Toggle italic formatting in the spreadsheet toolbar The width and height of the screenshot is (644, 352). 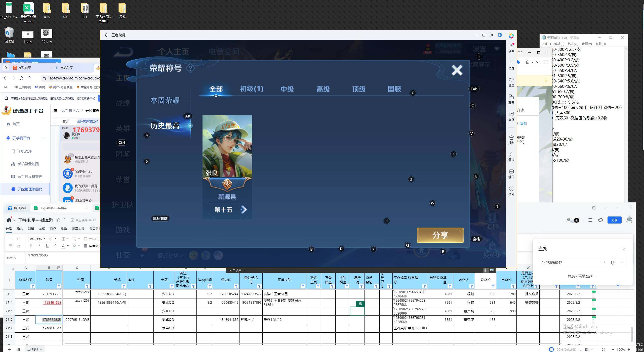[x=39, y=246]
